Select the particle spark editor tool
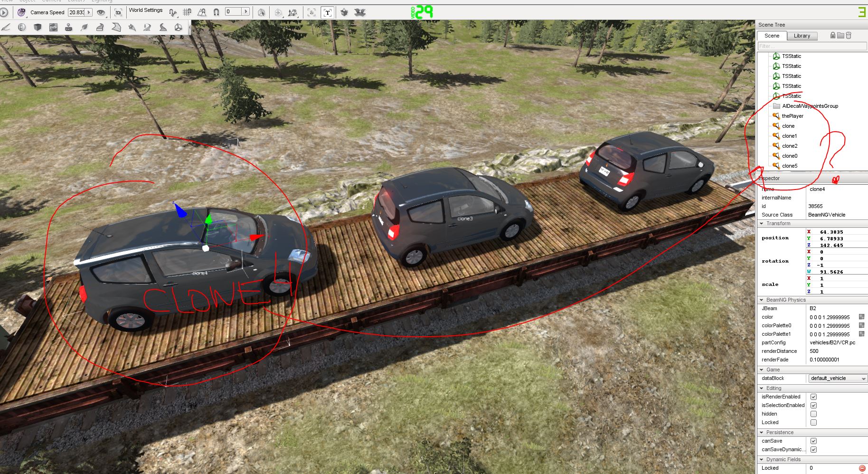This screenshot has height=474, width=868. click(132, 28)
